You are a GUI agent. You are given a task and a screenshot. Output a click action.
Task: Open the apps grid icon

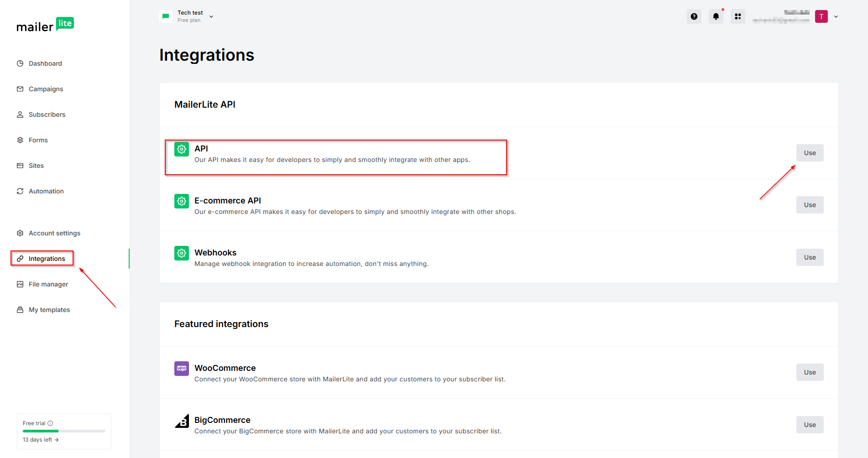738,16
